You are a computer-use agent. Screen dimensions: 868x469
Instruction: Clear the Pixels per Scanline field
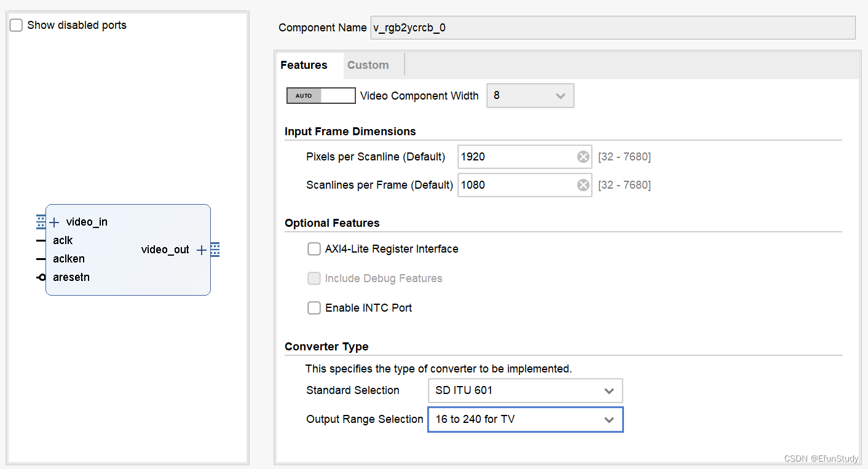pos(583,157)
